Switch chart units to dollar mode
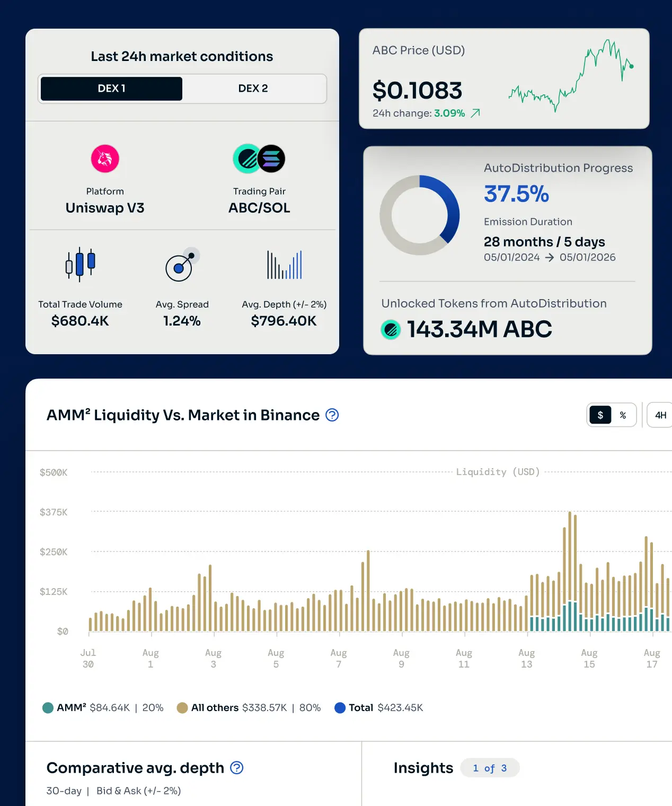This screenshot has height=806, width=672. tap(600, 415)
